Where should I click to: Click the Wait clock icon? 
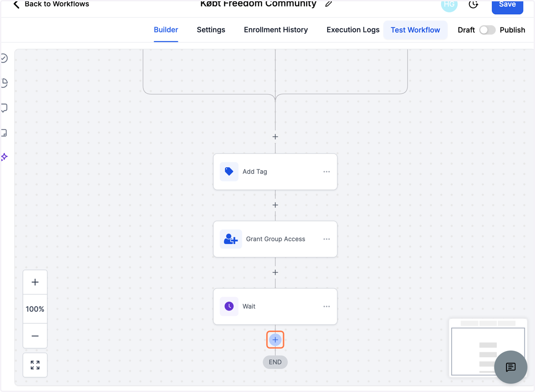[229, 306]
